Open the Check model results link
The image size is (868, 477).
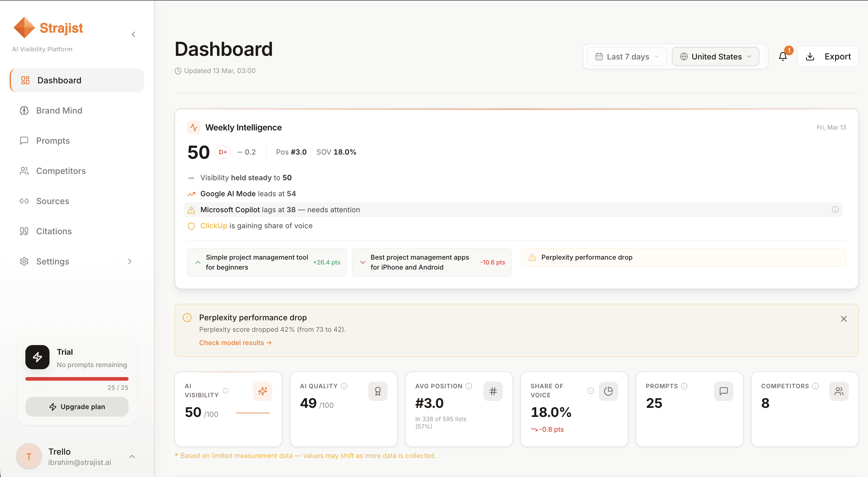coord(235,342)
